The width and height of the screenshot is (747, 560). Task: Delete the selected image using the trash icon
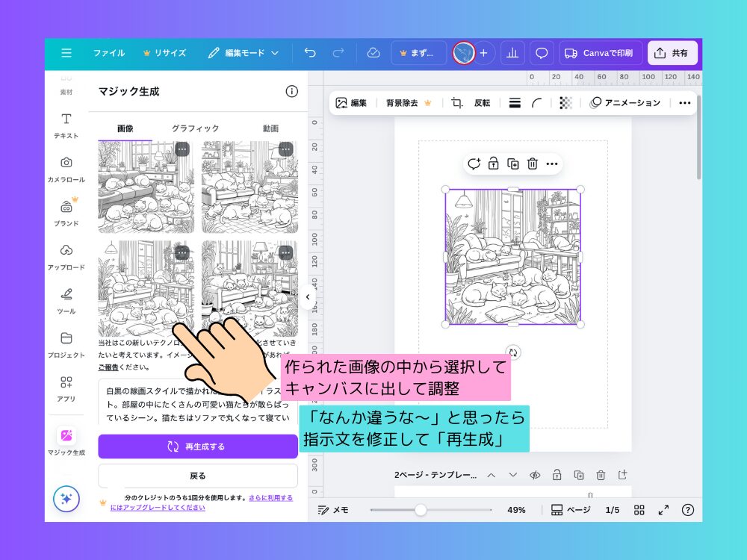pos(533,164)
